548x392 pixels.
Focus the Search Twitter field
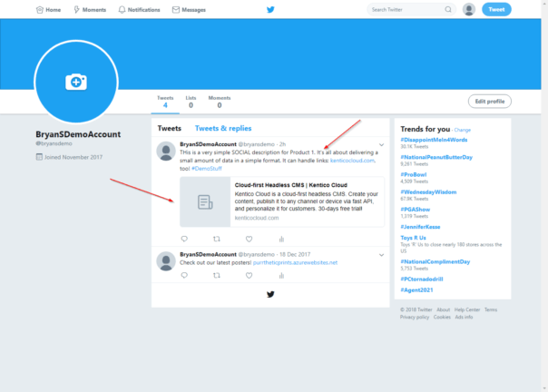pos(411,9)
